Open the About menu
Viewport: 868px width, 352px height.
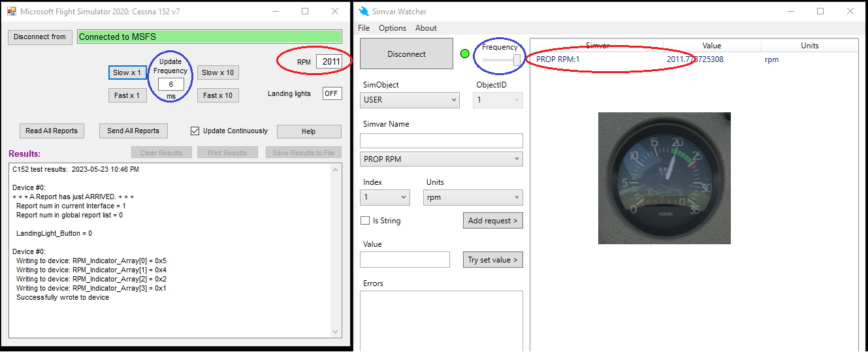426,28
